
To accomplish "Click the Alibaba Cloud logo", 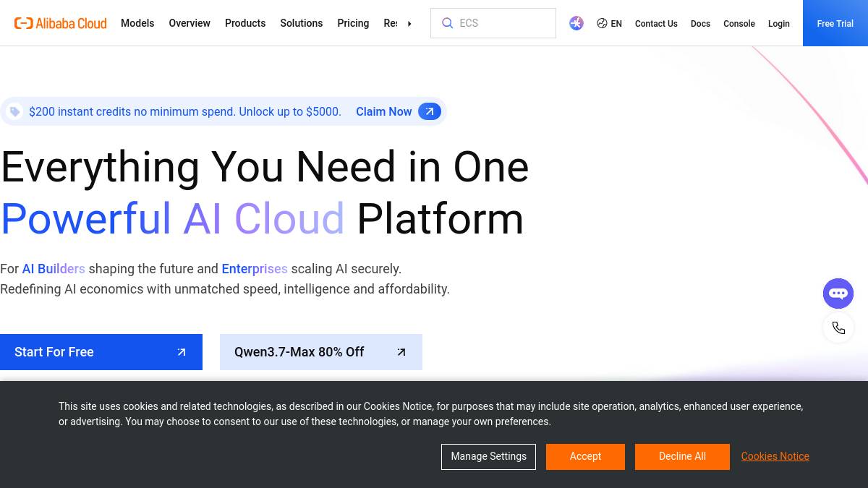I will (61, 23).
